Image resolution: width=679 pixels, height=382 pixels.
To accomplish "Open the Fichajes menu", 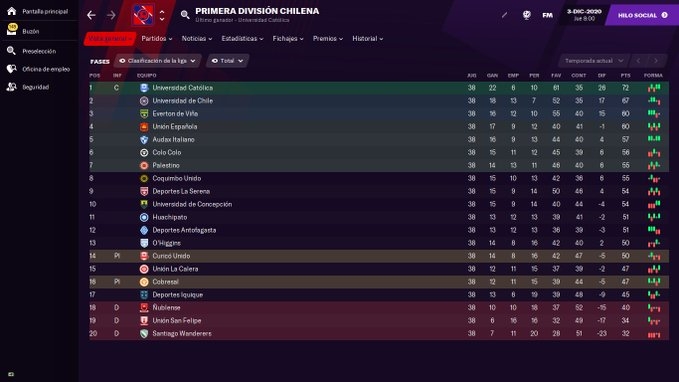I will point(288,39).
